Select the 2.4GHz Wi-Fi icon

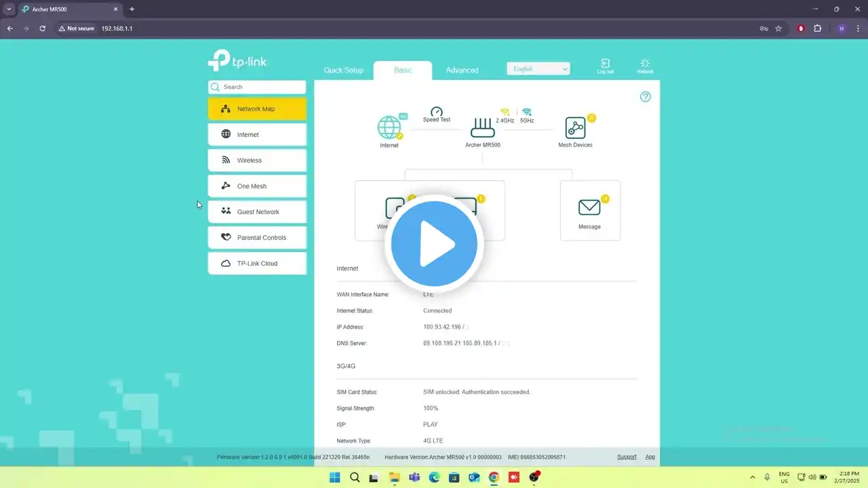[505, 112]
